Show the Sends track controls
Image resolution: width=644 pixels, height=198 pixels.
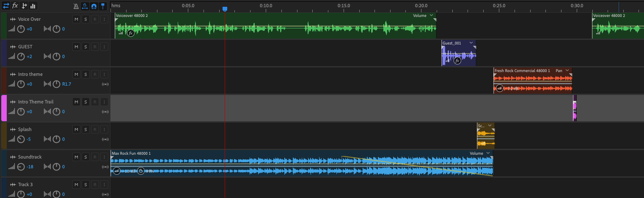pos(24,6)
